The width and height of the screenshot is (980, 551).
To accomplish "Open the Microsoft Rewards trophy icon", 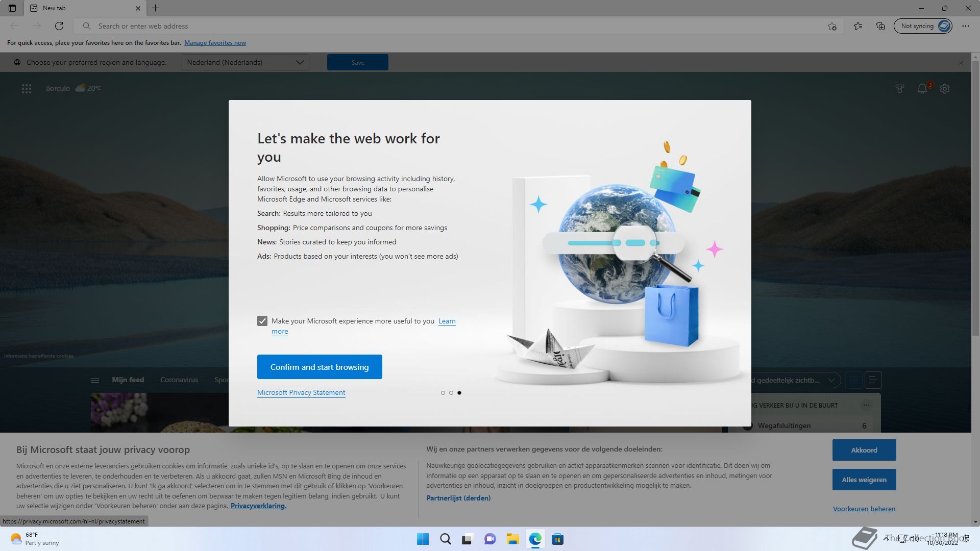I will coord(900,89).
